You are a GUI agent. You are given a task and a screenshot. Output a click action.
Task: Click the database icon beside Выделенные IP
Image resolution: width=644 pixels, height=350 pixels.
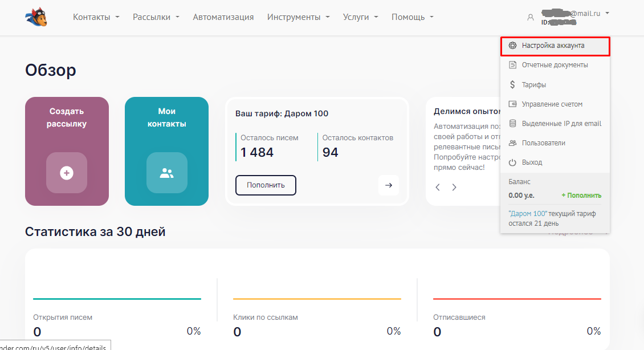click(x=512, y=123)
